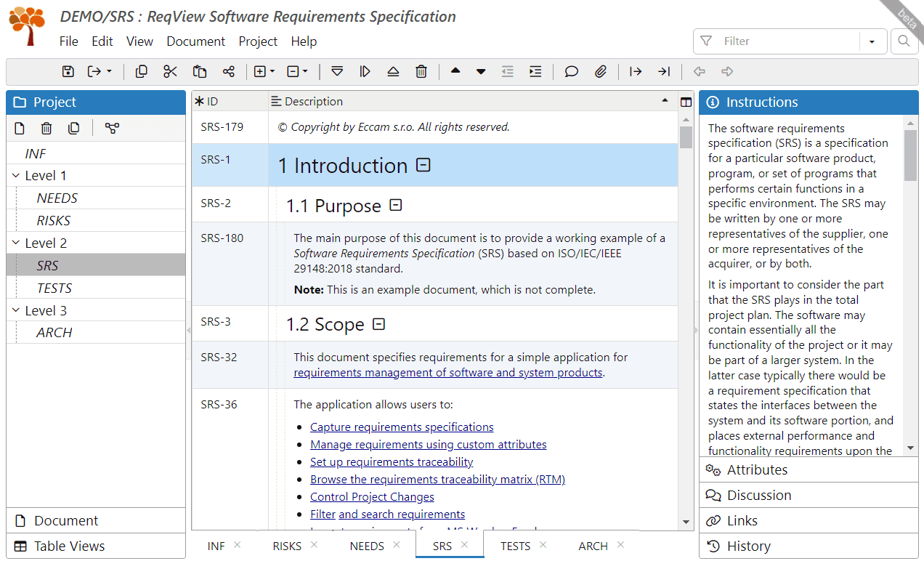Expand the Discussion panel
This screenshot has width=924, height=561.
808,496
